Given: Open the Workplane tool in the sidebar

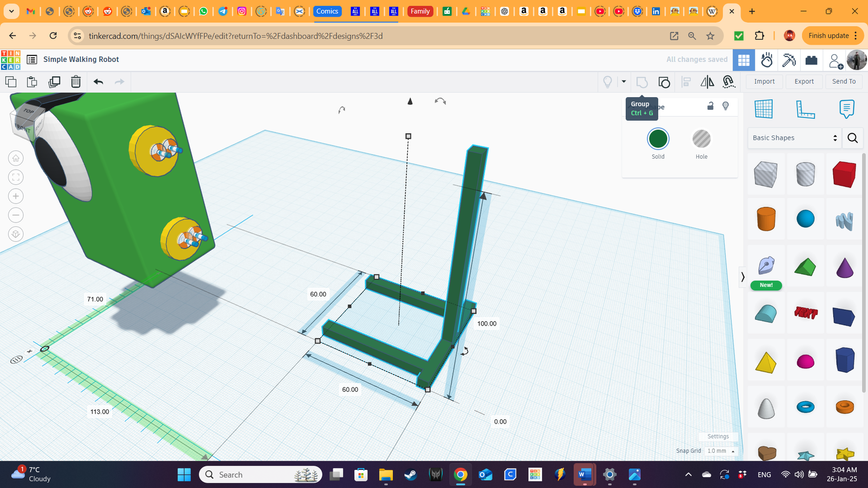Looking at the screenshot, I should (764, 109).
